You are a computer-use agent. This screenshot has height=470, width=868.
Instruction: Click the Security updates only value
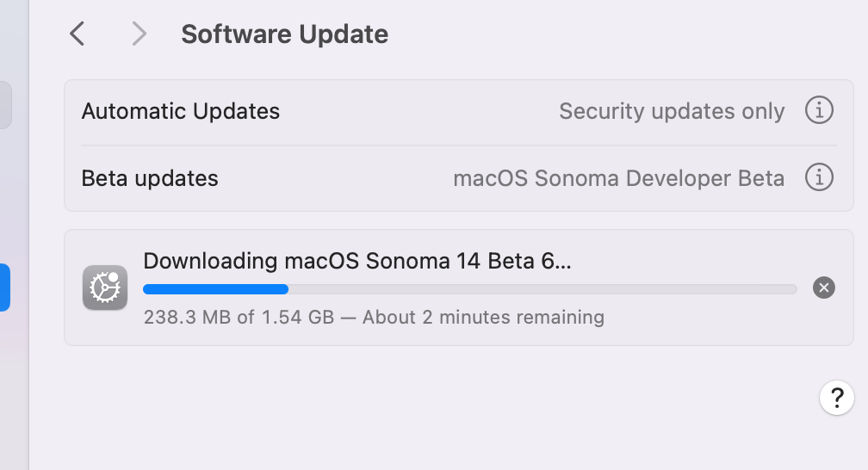tap(672, 111)
